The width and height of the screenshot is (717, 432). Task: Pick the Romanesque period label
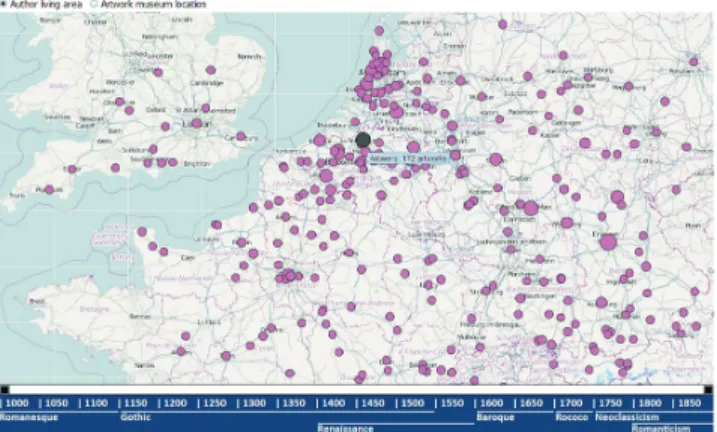coord(29,417)
